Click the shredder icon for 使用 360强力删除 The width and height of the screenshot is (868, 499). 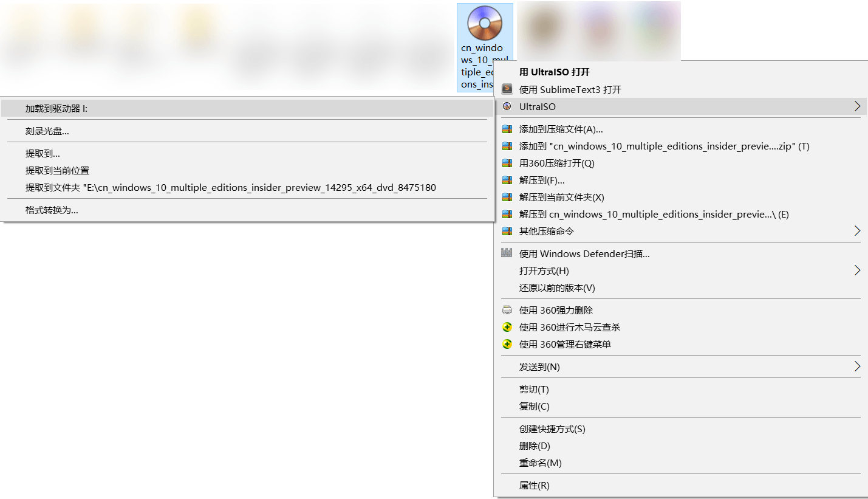(x=507, y=310)
